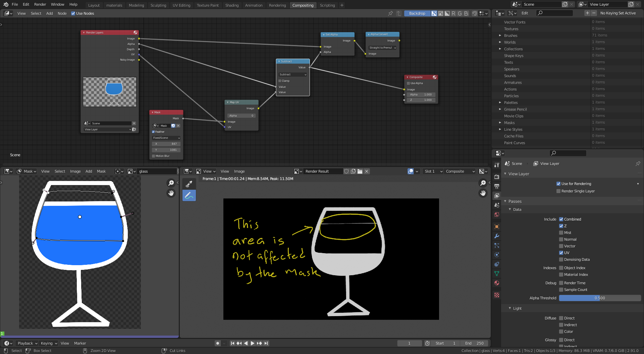Open the Slot 1 dropdown
The width and height of the screenshot is (644, 354).
tap(433, 171)
